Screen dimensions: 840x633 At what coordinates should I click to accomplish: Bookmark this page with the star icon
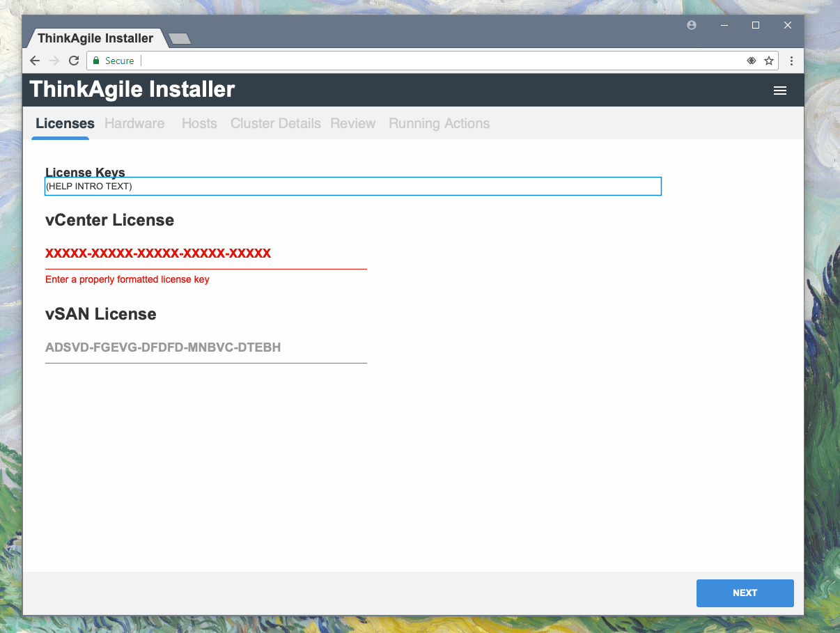point(769,61)
